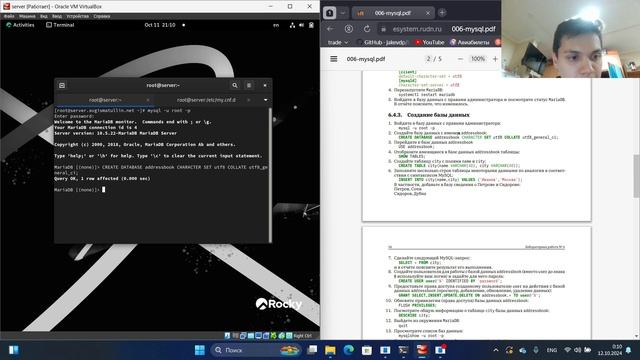Open the clock Oct 11 21:10 in GNOME bar
The height and width of the screenshot is (360, 640).
(160, 25)
